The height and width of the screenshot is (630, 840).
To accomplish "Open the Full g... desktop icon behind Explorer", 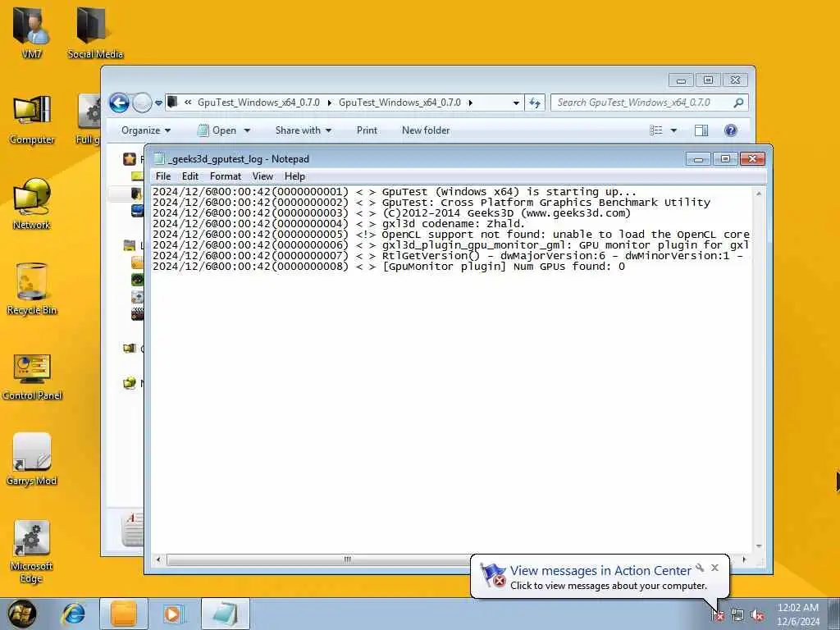I will 89,120.
